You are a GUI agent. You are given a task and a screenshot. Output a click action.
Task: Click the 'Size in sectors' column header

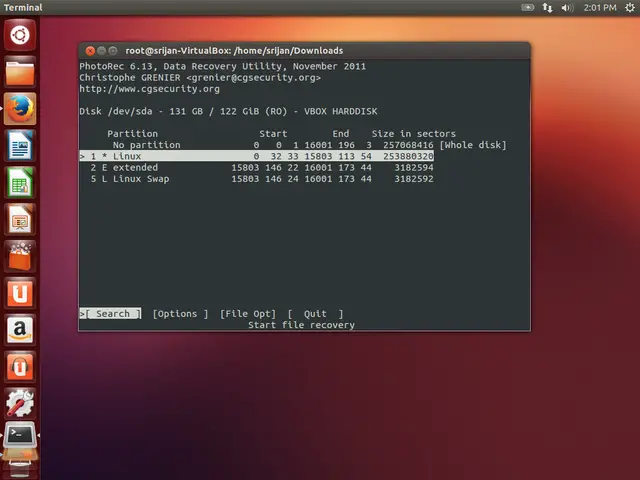click(x=413, y=133)
